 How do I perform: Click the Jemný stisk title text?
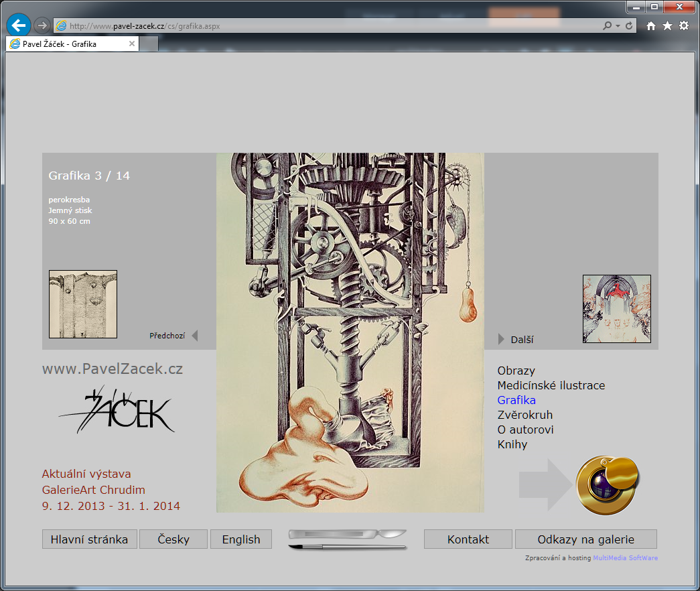coord(70,210)
